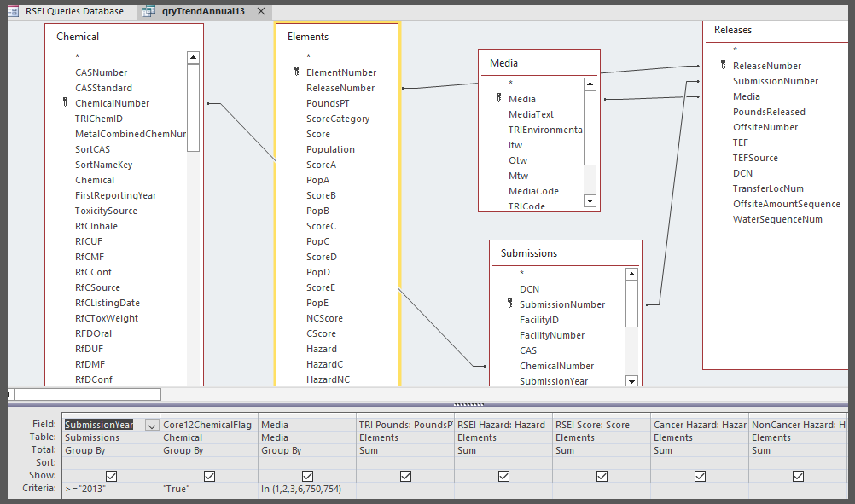Click the SubmissionNumber key icon in Submissions

point(509,304)
